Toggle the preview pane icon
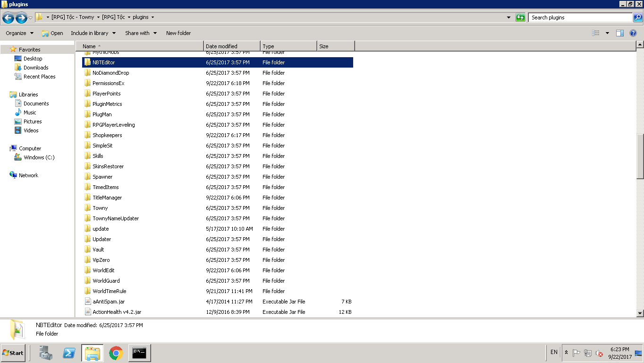 click(620, 33)
